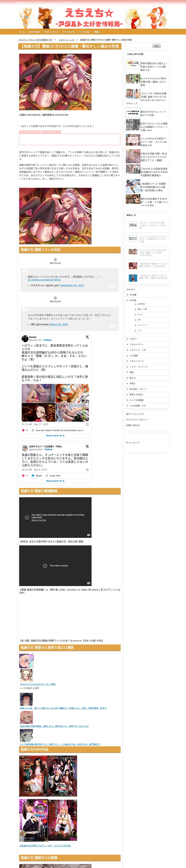The width and height of the screenshot is (186, 868).
Task: Open the お問い合わせ contact link
Action: pyautogui.click(x=133, y=425)
